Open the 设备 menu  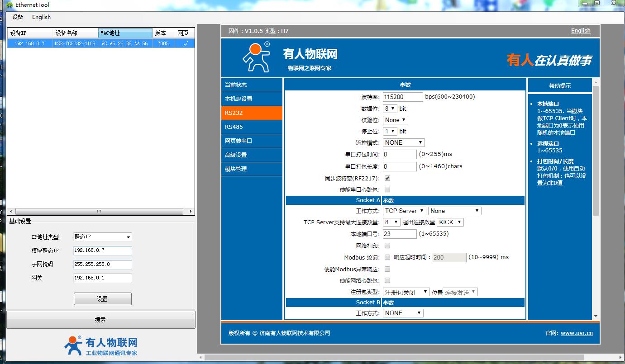18,17
